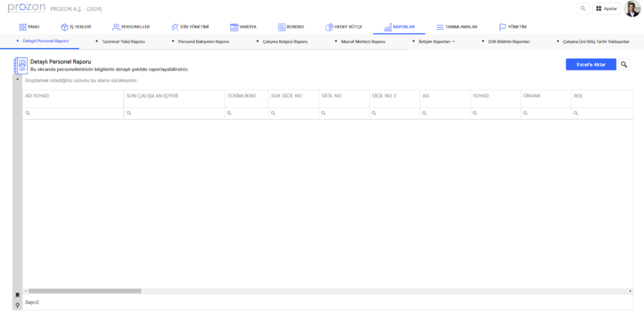
Task: Click the Detaylı Personel Raporu notebook icon
Action: pos(20,66)
